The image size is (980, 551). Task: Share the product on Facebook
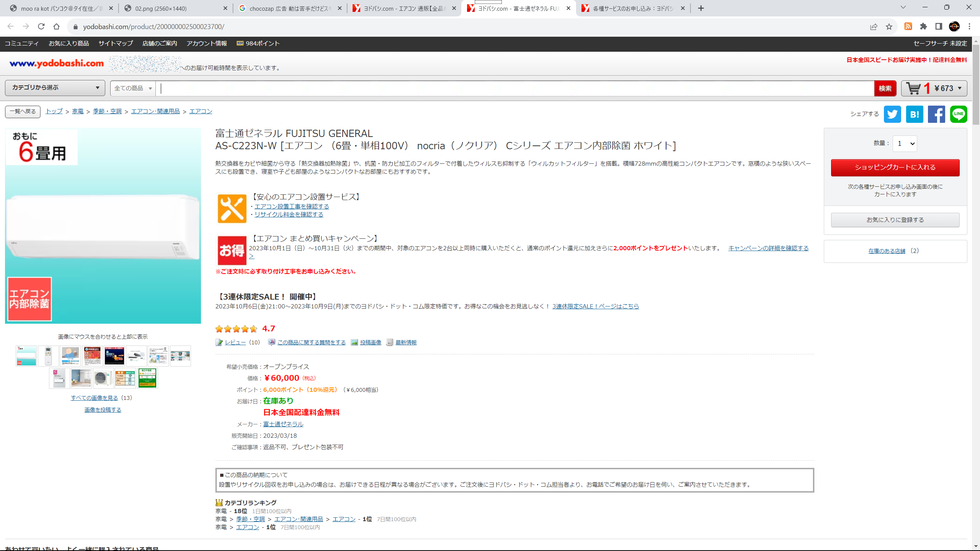(x=936, y=114)
